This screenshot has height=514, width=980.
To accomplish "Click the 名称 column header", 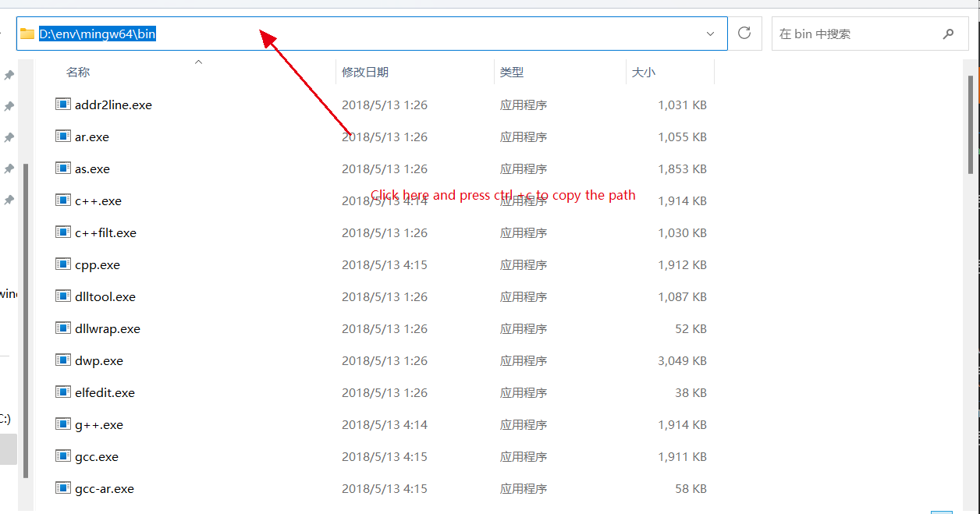I will 78,72.
